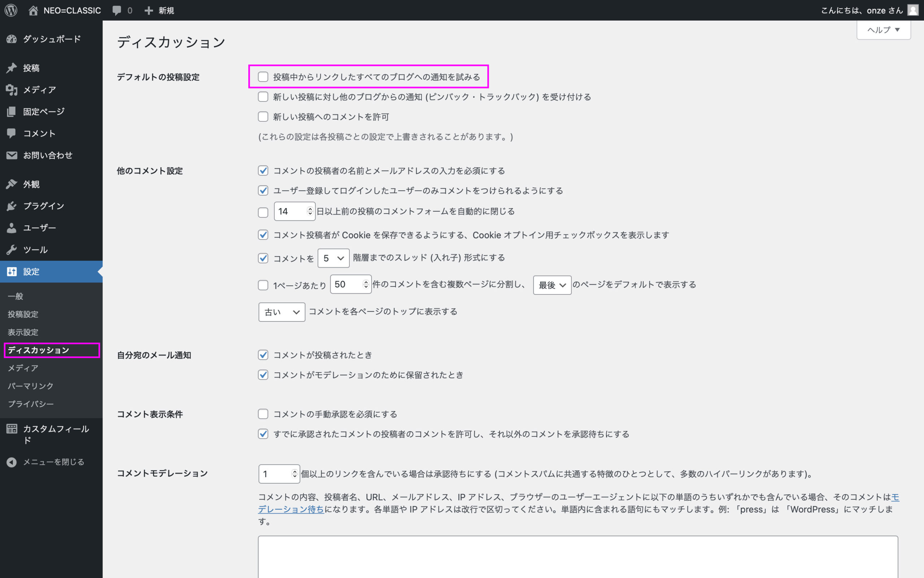Click the モデレーション待ち link
924x578 pixels.
(291, 509)
